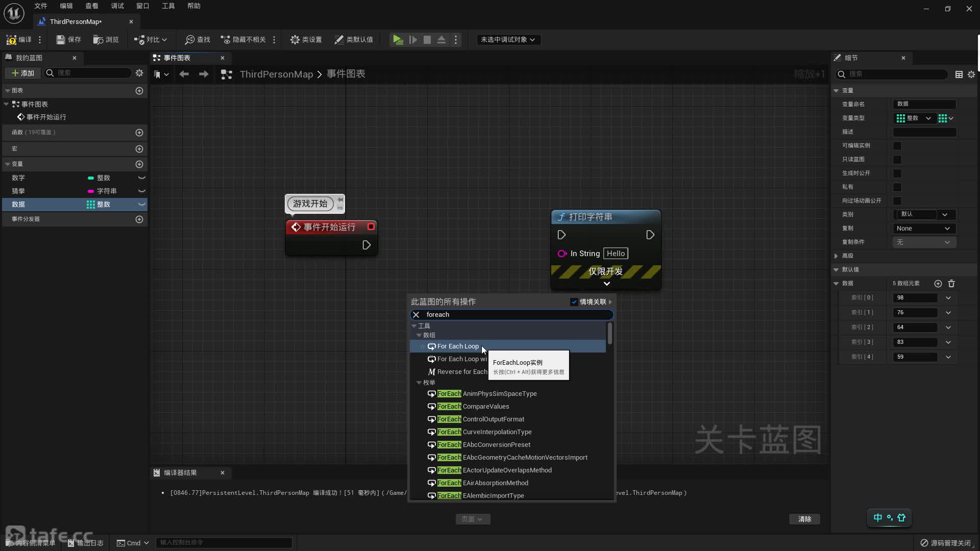Toggle 生成时公开 checkbox

(x=897, y=173)
